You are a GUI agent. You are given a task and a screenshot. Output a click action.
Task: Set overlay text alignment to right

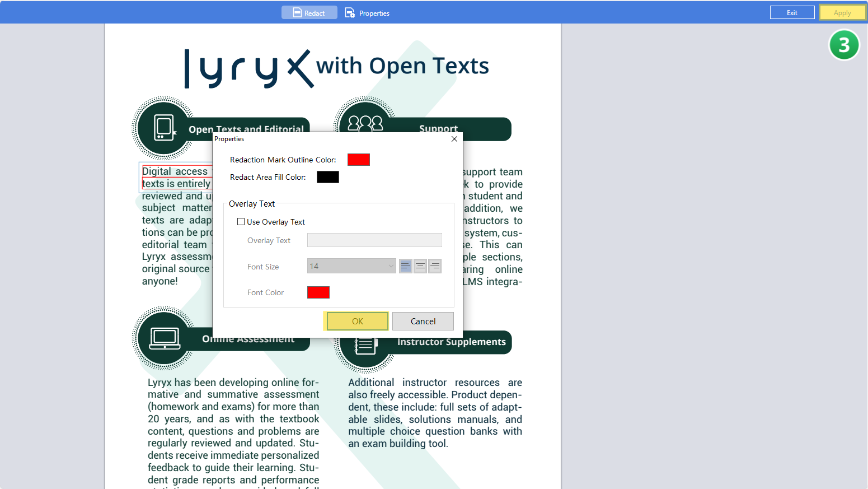click(x=435, y=266)
